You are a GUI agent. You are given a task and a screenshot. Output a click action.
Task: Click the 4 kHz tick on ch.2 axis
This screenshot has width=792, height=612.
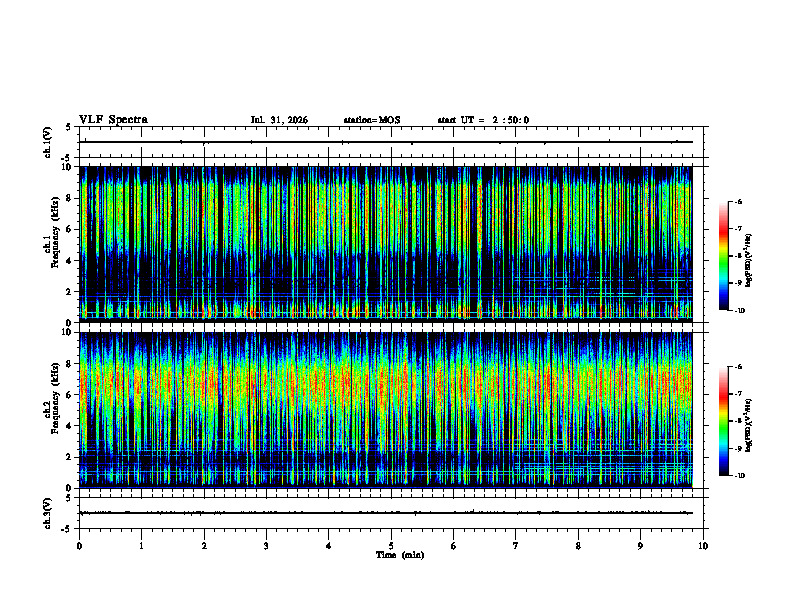pos(71,426)
